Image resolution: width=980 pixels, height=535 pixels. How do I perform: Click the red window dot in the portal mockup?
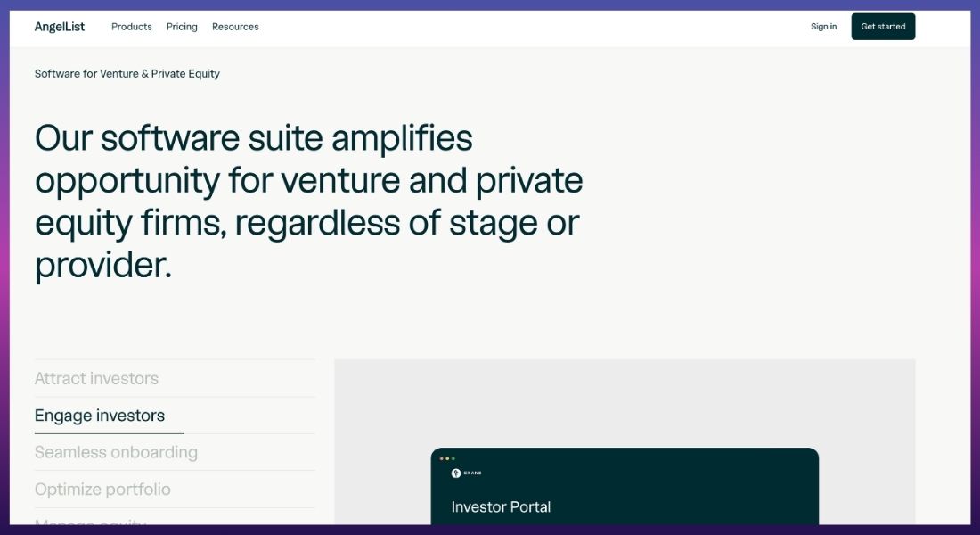click(x=441, y=458)
